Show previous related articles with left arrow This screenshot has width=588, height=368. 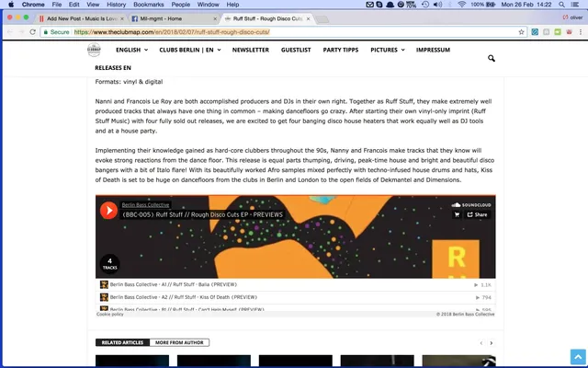[x=481, y=343]
